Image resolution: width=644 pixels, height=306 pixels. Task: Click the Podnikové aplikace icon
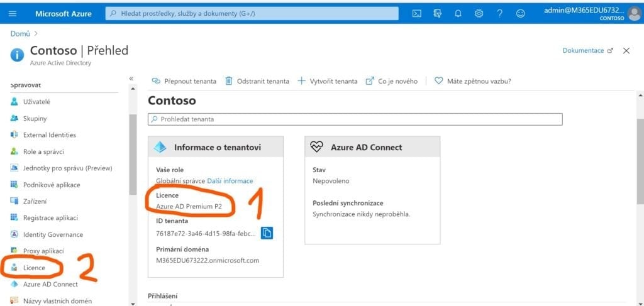(14, 185)
